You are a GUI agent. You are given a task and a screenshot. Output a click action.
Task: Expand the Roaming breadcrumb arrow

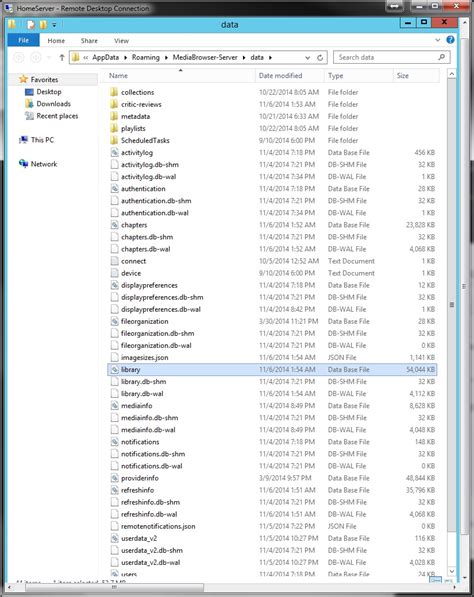pyautogui.click(x=166, y=57)
